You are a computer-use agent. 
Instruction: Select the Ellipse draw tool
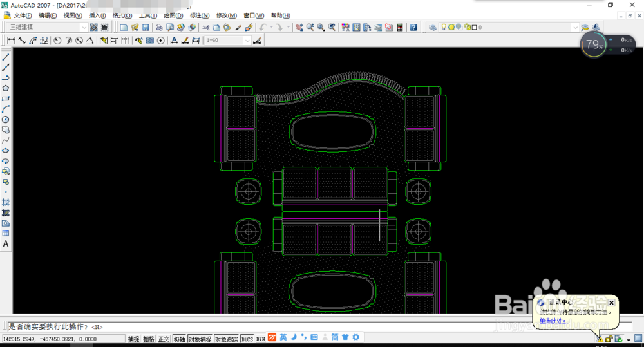[6, 151]
